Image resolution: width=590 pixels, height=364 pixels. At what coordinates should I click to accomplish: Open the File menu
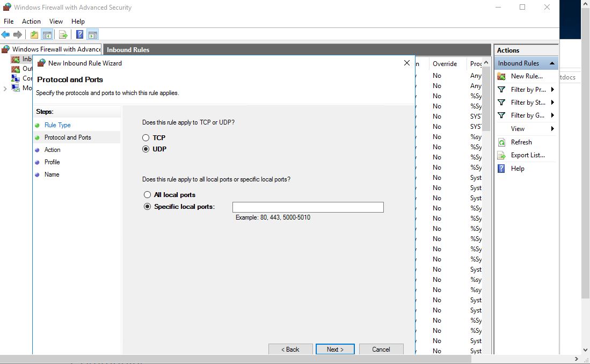point(9,21)
